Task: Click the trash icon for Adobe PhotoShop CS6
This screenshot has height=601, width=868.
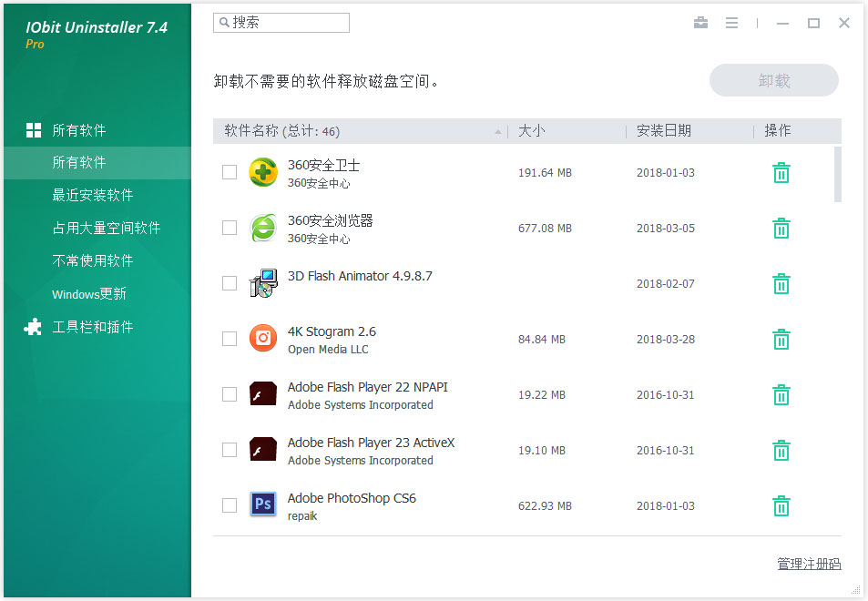Action: [781, 506]
